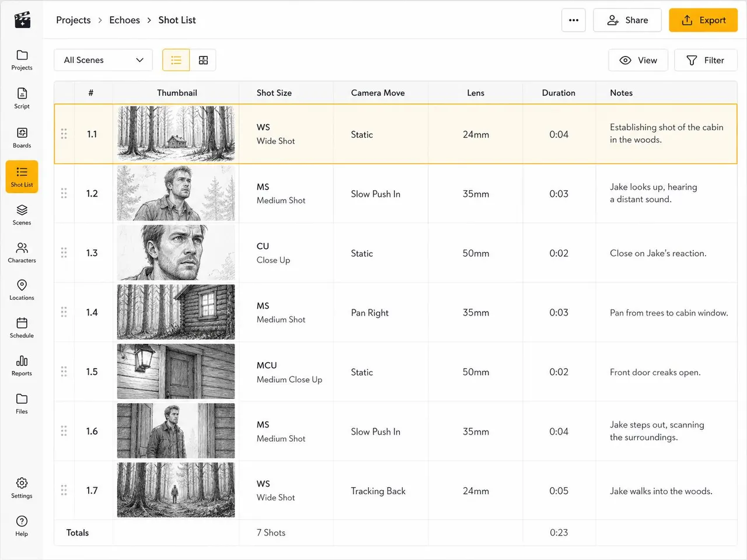Open cabin window thumbnail for shot 1.4
Viewport: 747px width, 560px height.
point(176,312)
